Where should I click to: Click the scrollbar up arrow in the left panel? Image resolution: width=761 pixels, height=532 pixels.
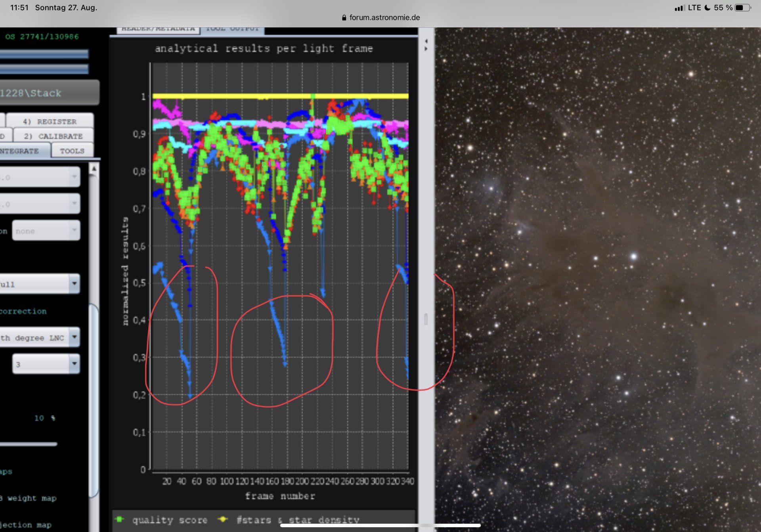click(x=94, y=168)
